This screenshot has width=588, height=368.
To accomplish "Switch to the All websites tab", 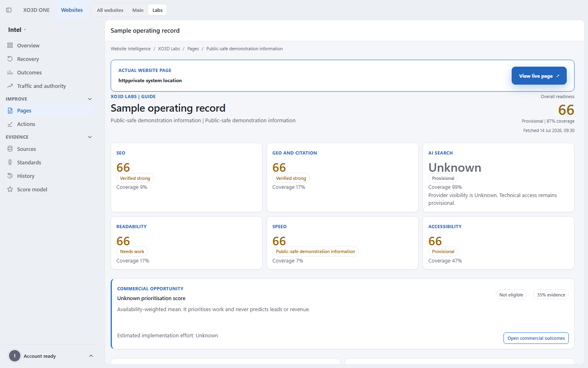I will (110, 10).
